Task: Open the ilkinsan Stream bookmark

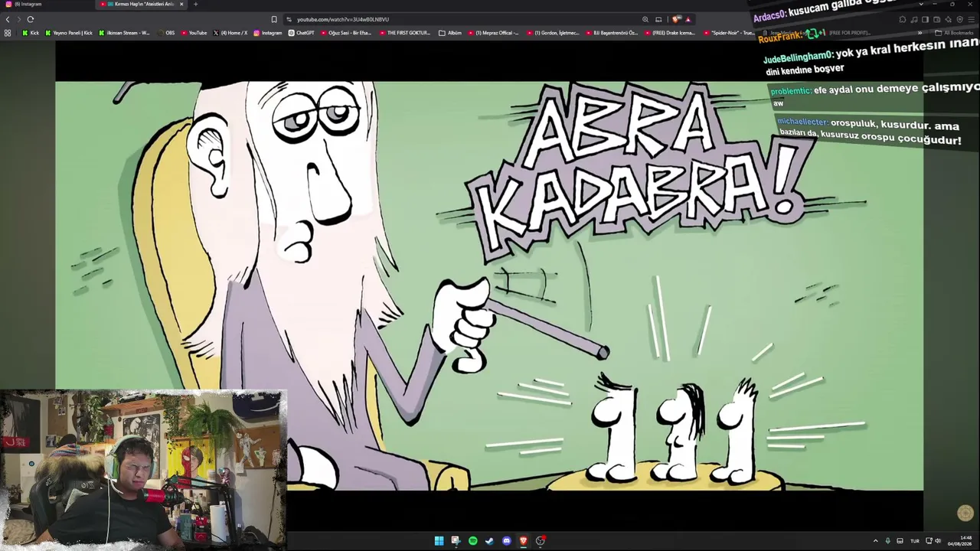Action: [124, 33]
